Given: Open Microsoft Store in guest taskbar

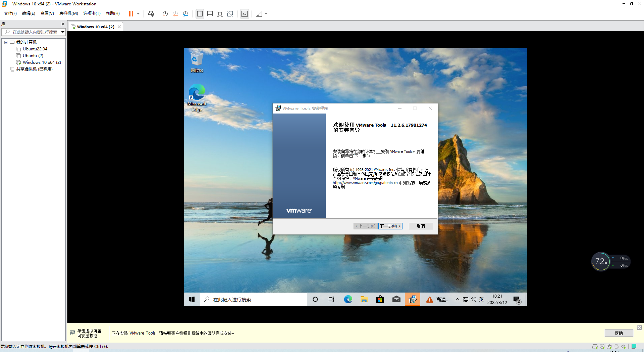Looking at the screenshot, I should pyautogui.click(x=380, y=299).
